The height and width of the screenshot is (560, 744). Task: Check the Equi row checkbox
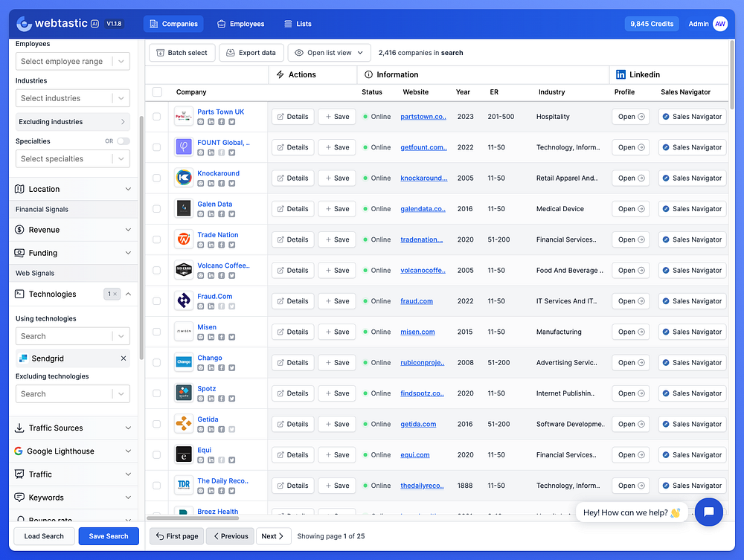click(156, 454)
